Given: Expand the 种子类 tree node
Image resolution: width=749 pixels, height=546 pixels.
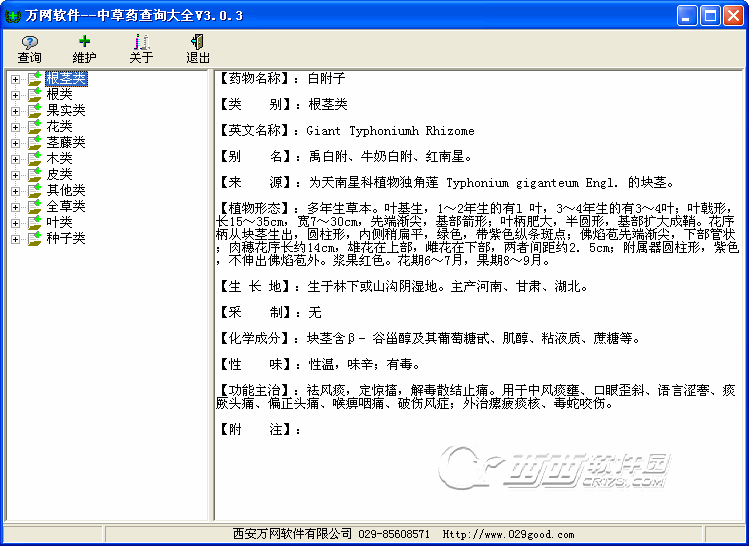Looking at the screenshot, I should pos(15,239).
